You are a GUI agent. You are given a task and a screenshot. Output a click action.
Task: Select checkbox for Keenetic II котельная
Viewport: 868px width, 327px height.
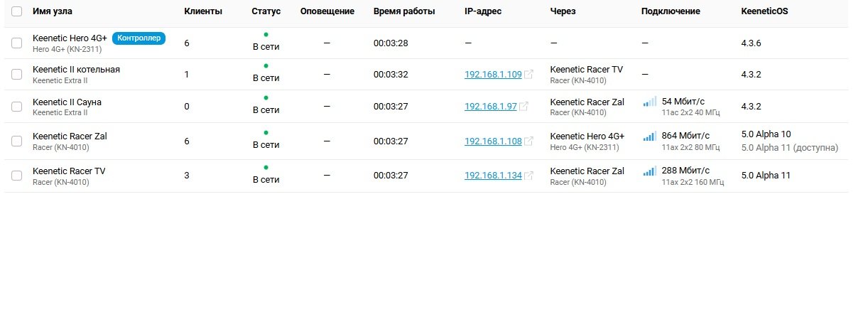click(x=17, y=75)
